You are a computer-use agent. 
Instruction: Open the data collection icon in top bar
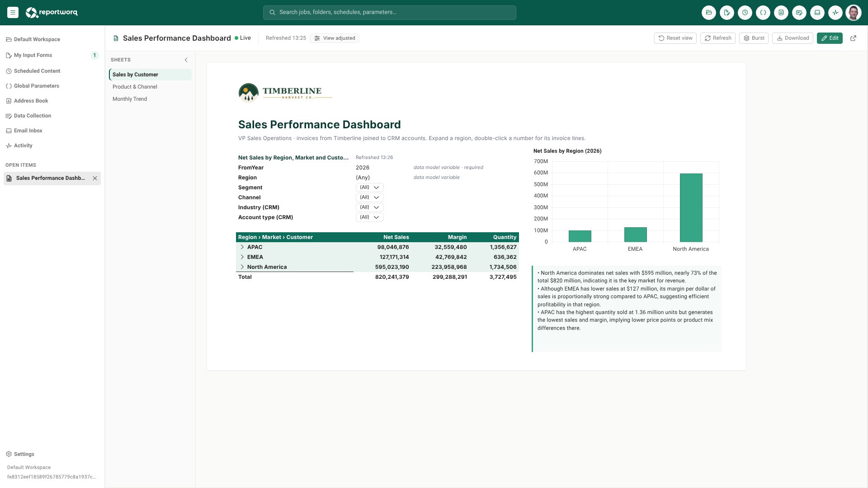coord(799,13)
